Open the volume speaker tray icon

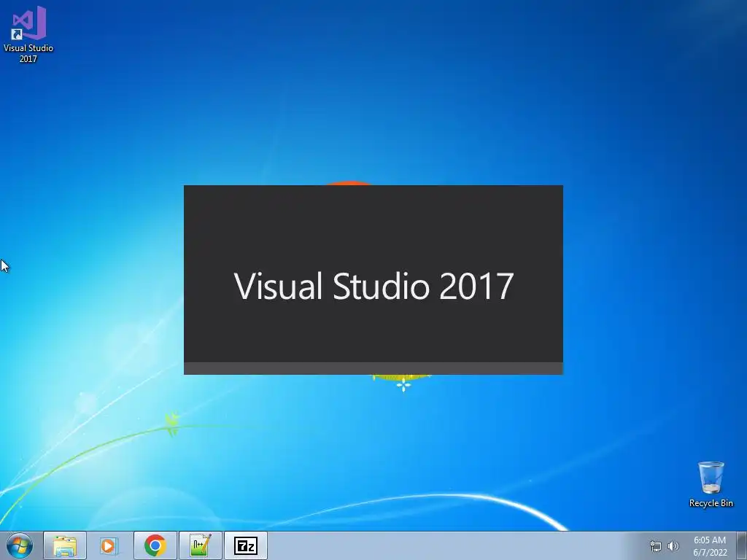point(673,546)
